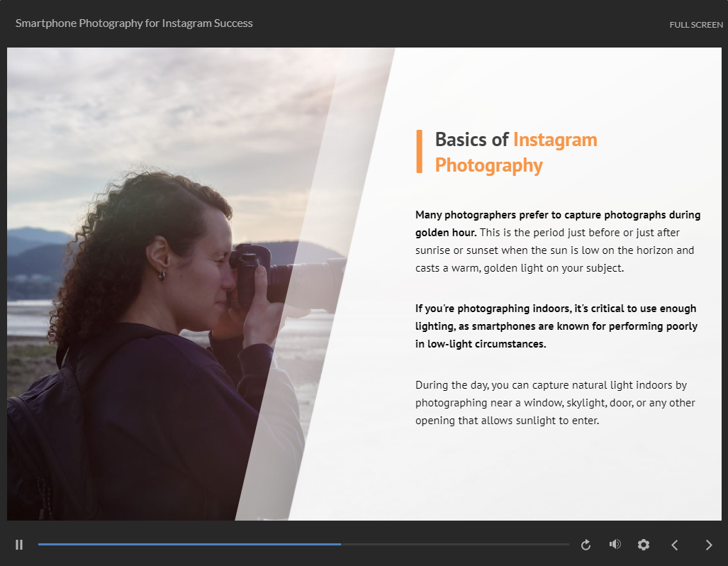Replay the current slide
Image resolution: width=728 pixels, height=566 pixels.
click(586, 545)
